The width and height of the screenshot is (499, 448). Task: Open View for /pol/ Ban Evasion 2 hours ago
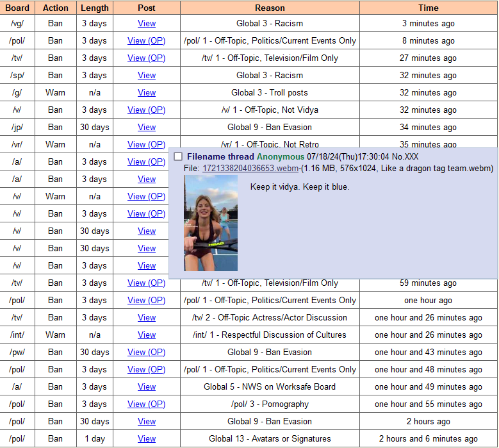[x=147, y=421]
